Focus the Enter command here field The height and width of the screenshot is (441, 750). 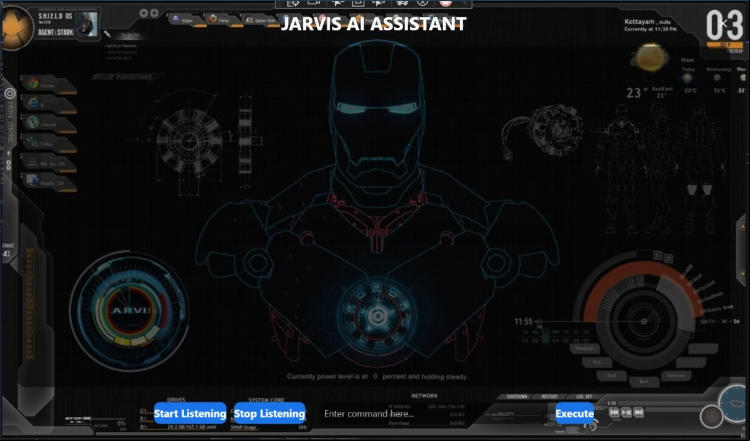(430, 414)
